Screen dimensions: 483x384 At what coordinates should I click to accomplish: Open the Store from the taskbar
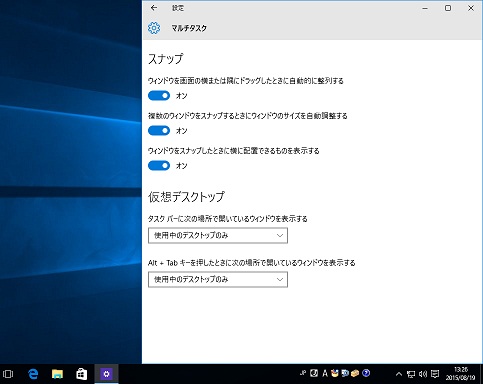[x=82, y=374]
